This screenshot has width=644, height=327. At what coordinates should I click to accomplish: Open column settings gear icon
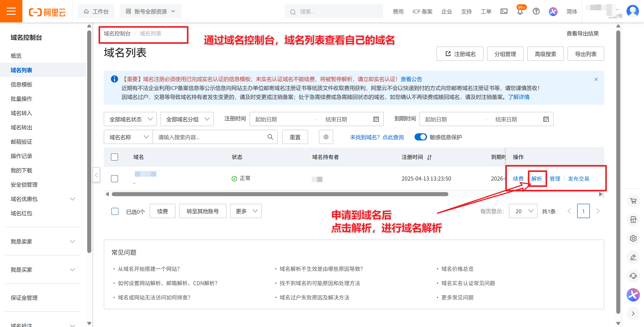[x=326, y=137]
